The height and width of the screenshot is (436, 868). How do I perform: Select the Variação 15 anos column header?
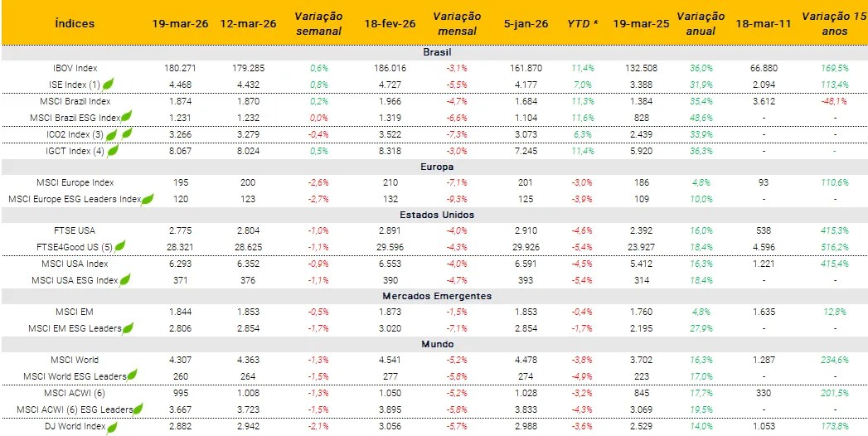(x=835, y=23)
